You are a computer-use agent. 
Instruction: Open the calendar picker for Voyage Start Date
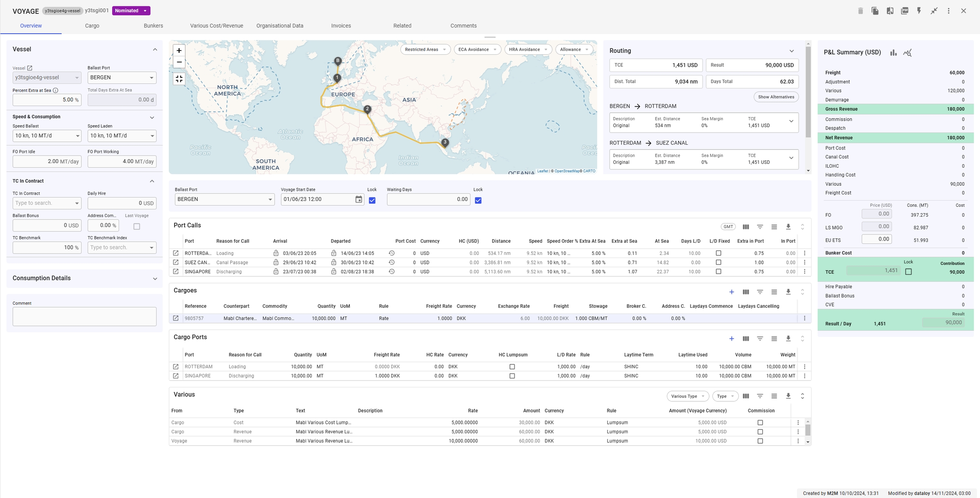tap(359, 200)
